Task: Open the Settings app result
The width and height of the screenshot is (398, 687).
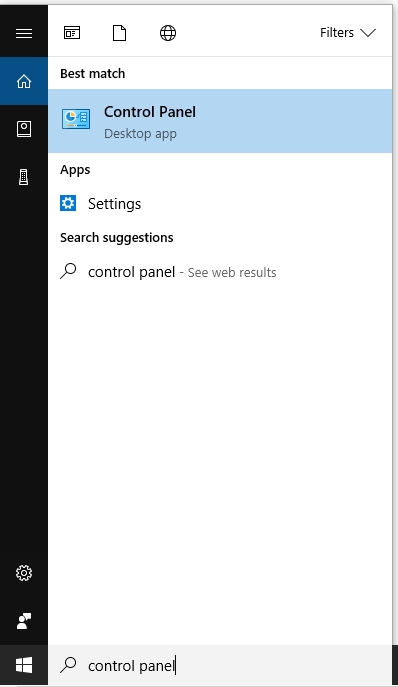Action: (220, 204)
